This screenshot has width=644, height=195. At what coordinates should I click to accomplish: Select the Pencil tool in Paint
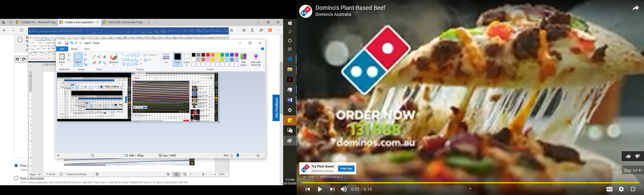click(x=94, y=57)
